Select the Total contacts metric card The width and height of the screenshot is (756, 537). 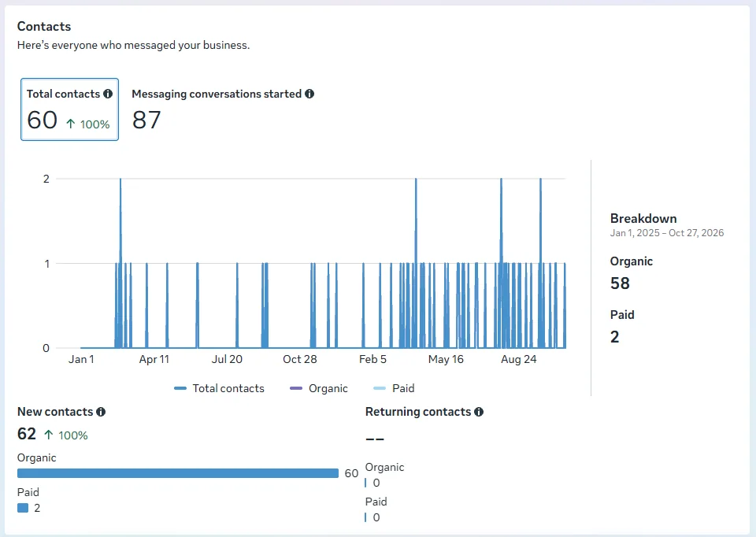69,109
